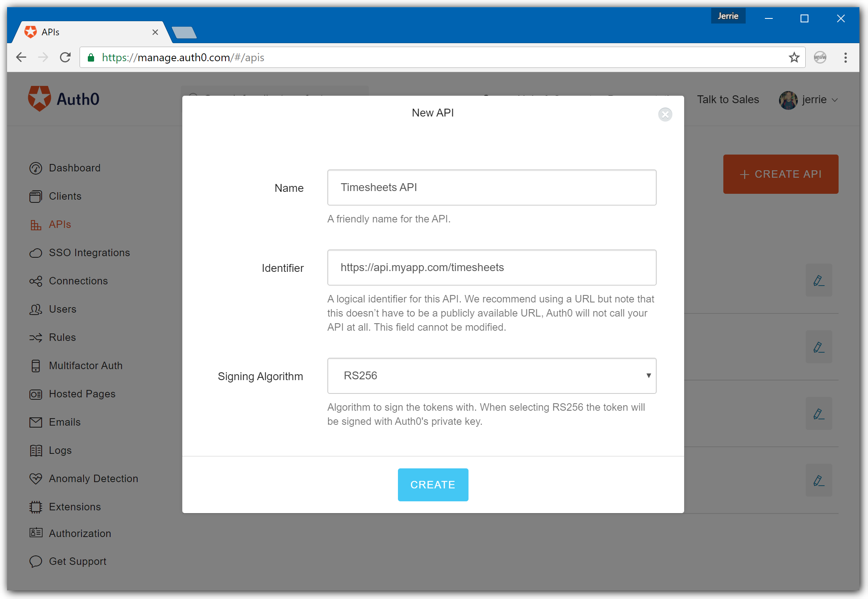Open the Hosted Pages menu item
868x599 pixels.
click(x=82, y=394)
